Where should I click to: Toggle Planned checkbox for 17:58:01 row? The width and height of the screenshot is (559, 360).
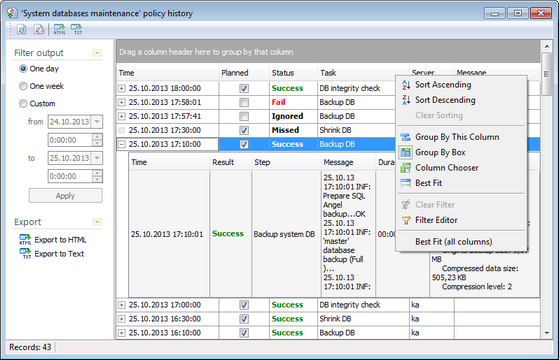pos(244,102)
